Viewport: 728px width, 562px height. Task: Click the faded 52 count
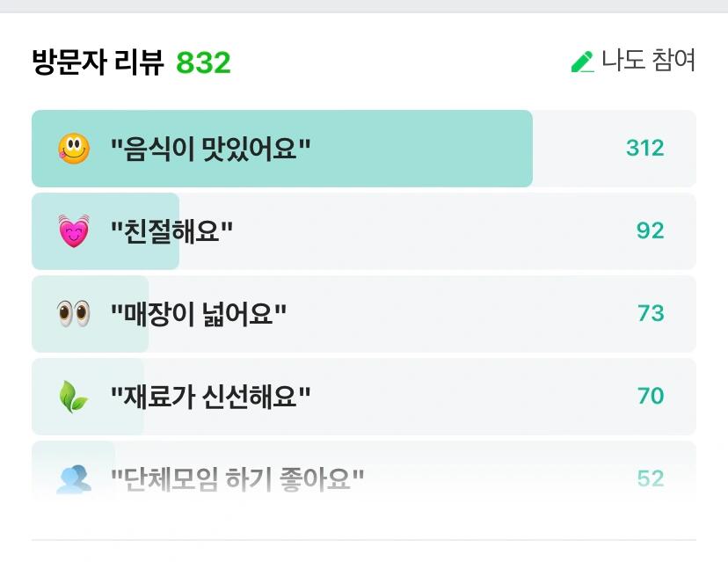click(x=651, y=478)
